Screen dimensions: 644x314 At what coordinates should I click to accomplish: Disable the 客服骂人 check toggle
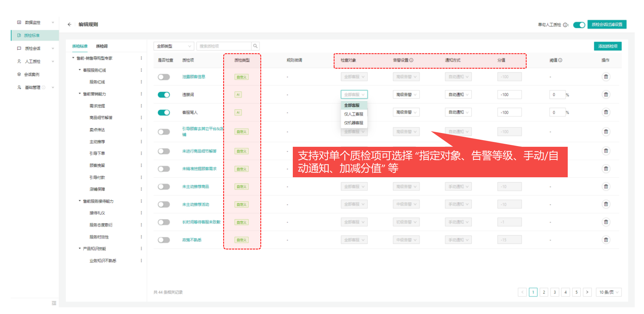(x=164, y=113)
